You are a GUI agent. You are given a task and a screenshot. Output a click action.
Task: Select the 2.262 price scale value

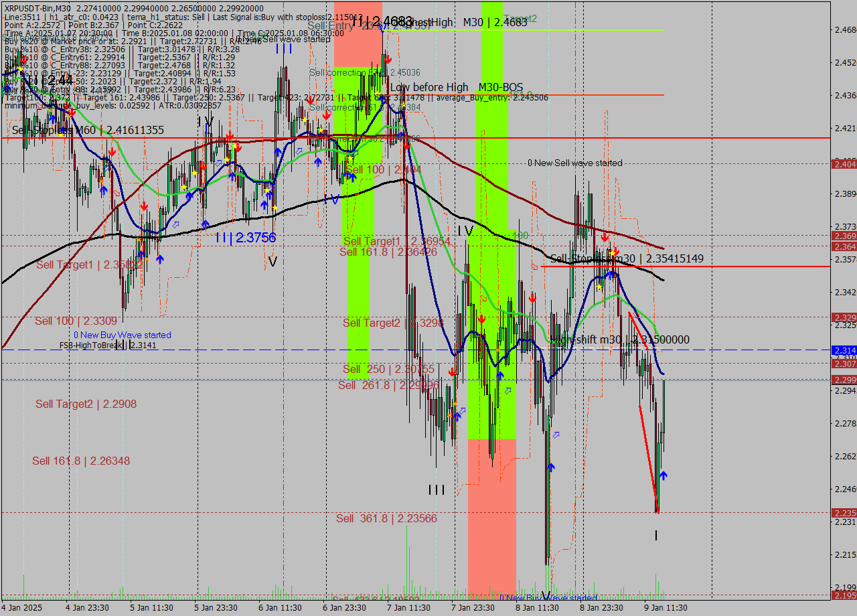coord(845,456)
